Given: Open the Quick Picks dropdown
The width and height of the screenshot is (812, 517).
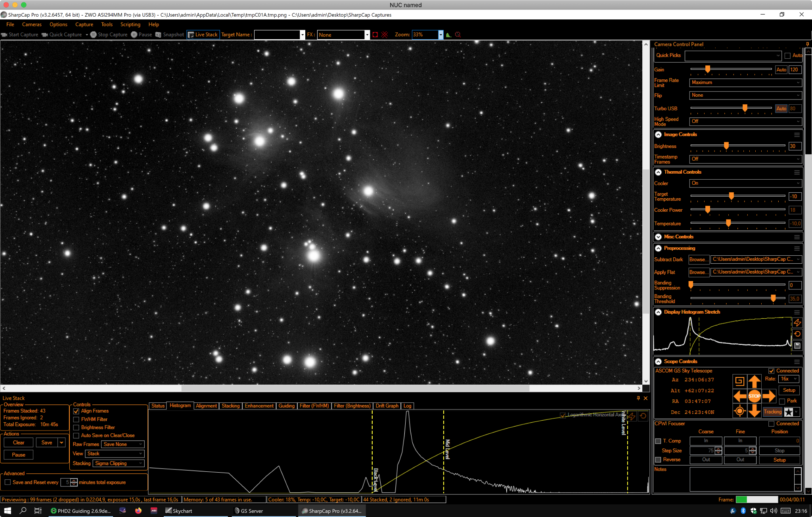Looking at the screenshot, I should tap(733, 56).
